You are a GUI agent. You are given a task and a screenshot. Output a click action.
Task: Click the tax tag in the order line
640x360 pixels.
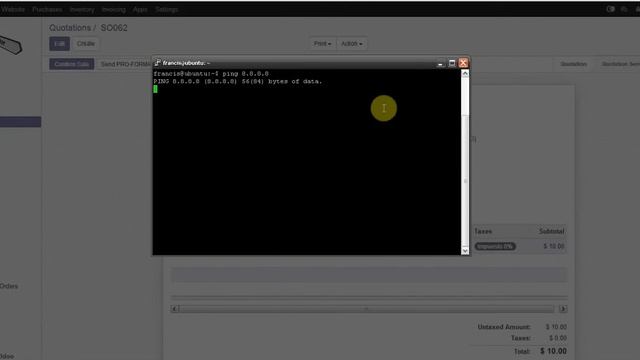click(495, 246)
